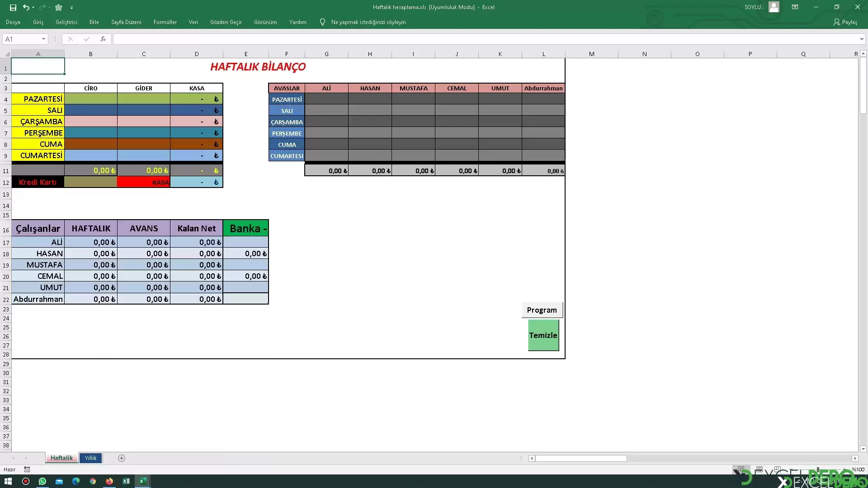Select the Kredi Kartı cell

click(38, 182)
